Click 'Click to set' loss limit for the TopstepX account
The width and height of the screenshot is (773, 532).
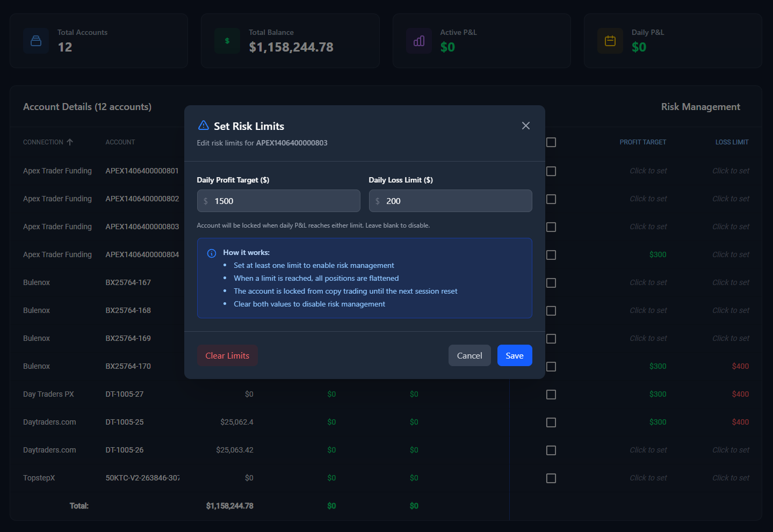click(730, 477)
